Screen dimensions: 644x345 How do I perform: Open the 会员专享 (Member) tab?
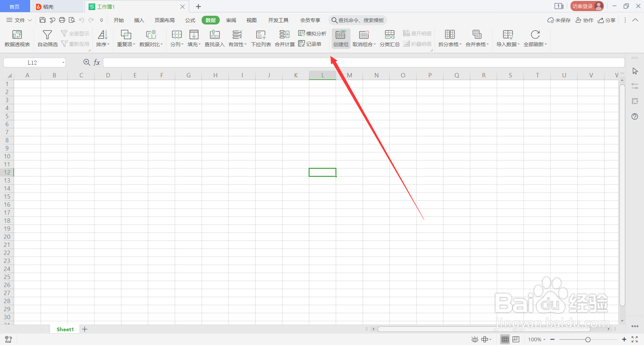310,20
